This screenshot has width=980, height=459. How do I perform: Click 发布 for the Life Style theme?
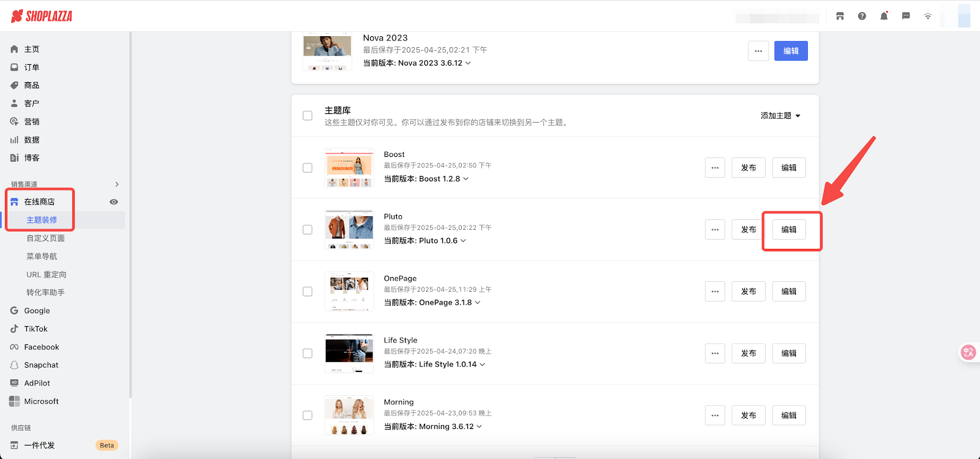coord(748,354)
